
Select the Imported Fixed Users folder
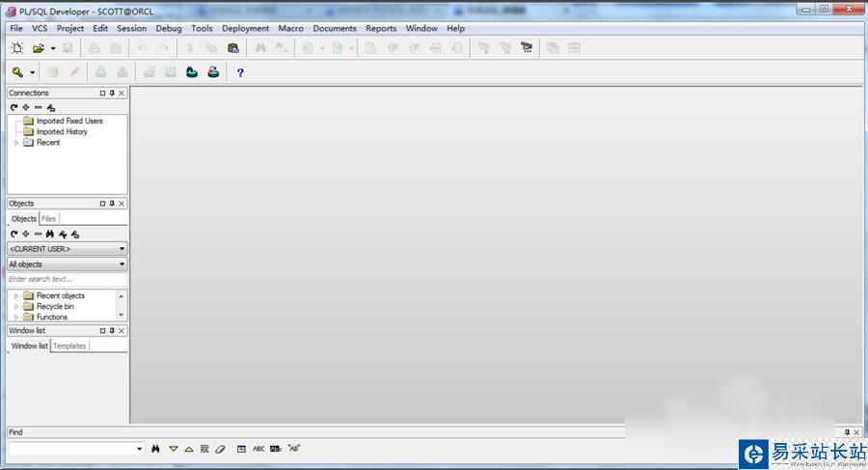coord(68,121)
